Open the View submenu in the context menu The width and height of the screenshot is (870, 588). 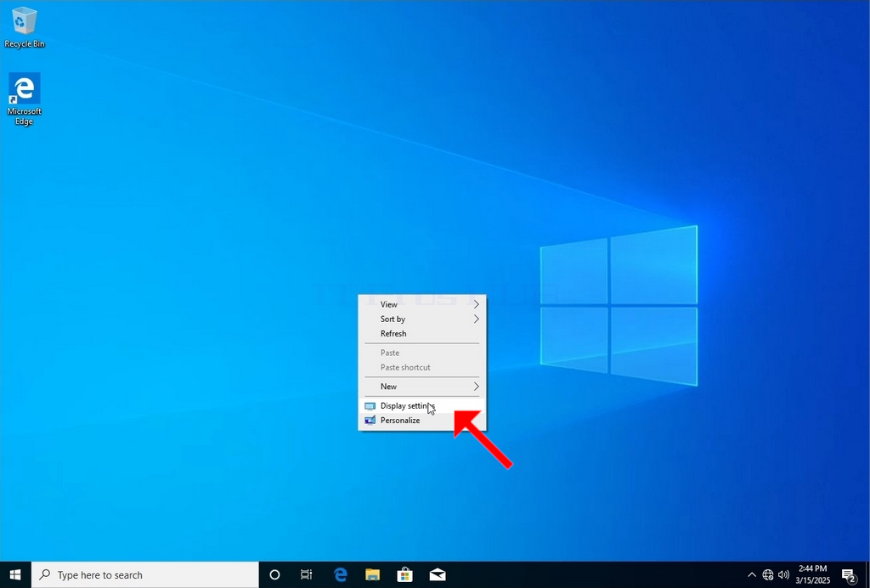422,304
